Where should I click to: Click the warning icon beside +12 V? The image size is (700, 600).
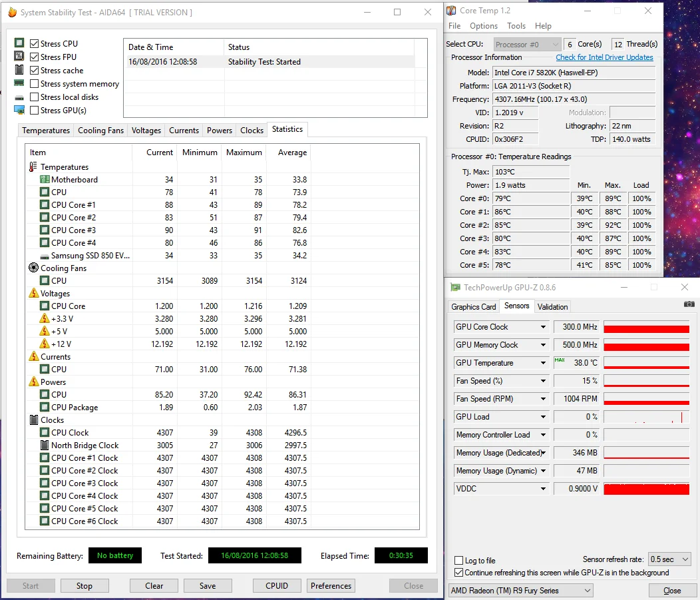pyautogui.click(x=44, y=344)
